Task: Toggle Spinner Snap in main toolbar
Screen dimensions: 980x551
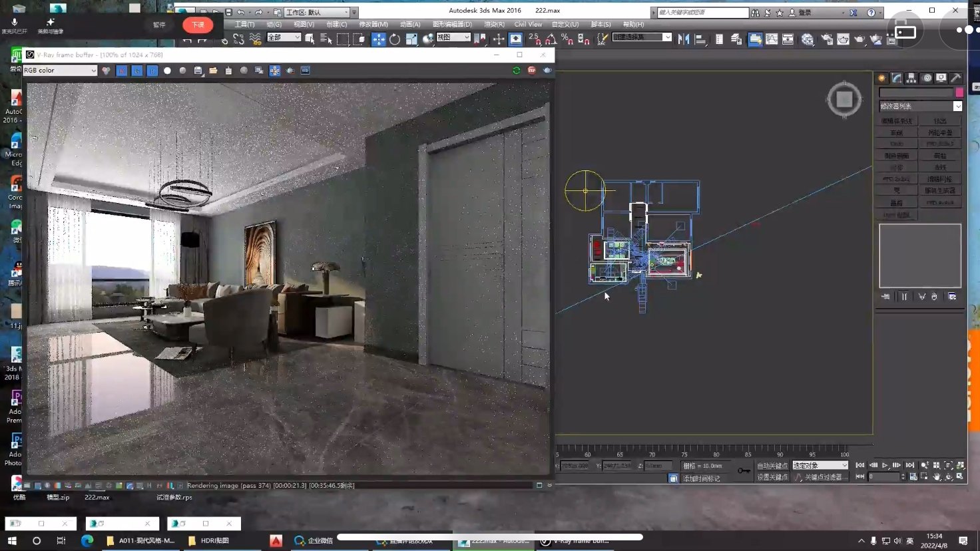Action: click(x=584, y=39)
